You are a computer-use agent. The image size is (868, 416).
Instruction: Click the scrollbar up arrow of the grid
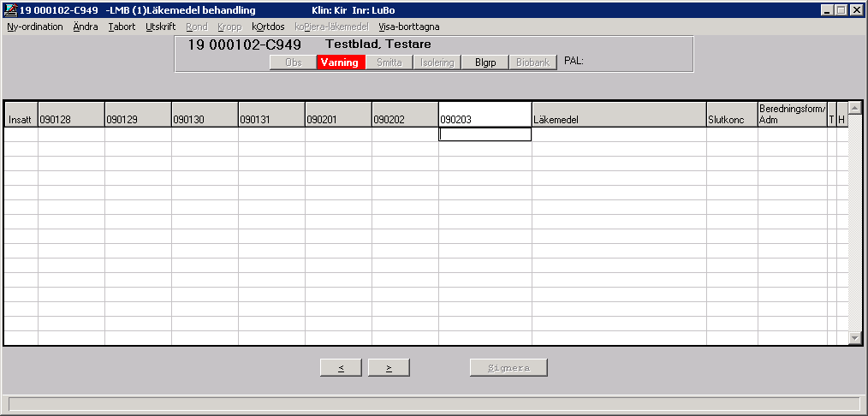pyautogui.click(x=855, y=108)
